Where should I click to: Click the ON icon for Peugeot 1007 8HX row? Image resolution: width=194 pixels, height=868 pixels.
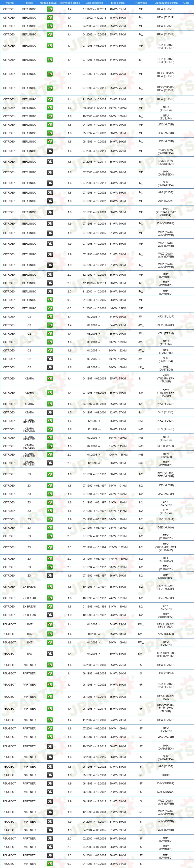(x=50, y=654)
